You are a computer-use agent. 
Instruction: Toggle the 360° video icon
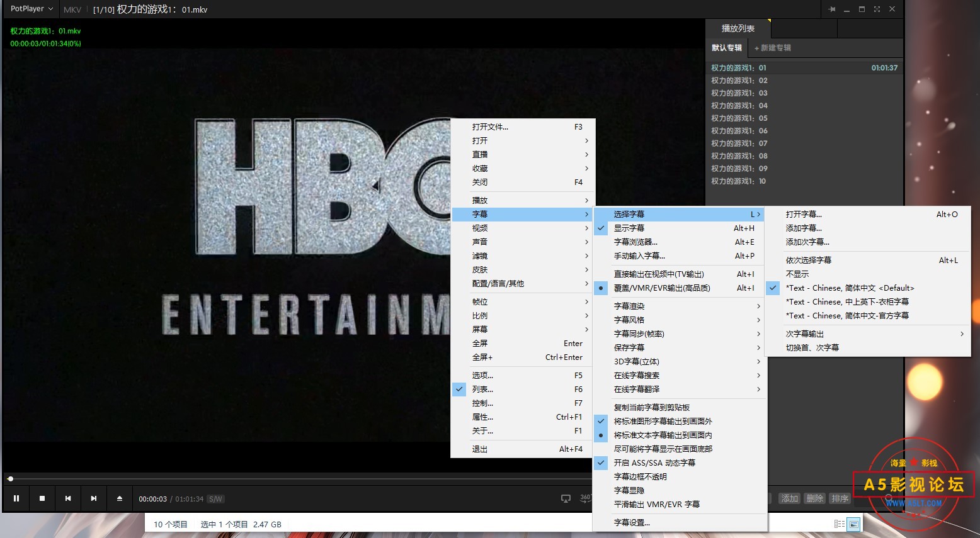585,498
